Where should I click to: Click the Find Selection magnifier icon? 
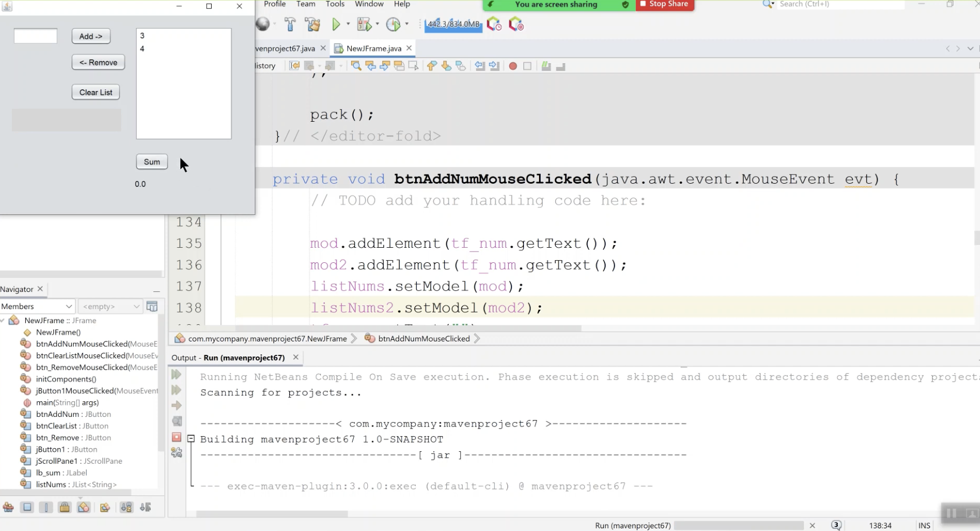(x=356, y=66)
